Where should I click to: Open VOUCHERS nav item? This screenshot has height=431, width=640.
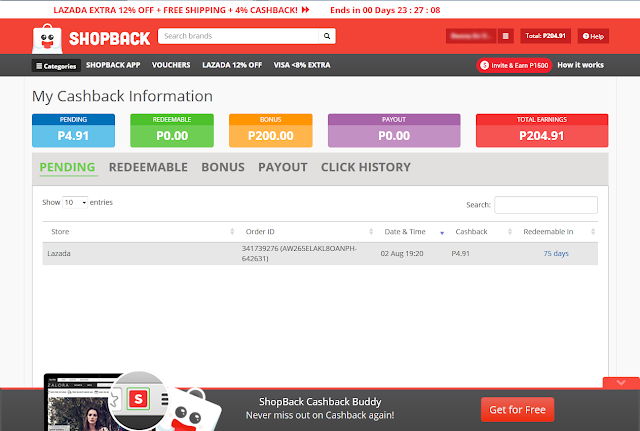[171, 65]
